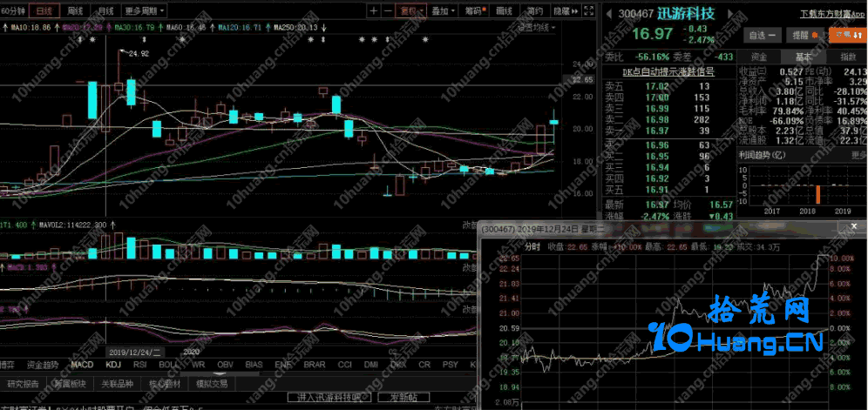This screenshot has width=868, height=410.
Task: Select 月线 monthly chart
Action: pos(105,10)
